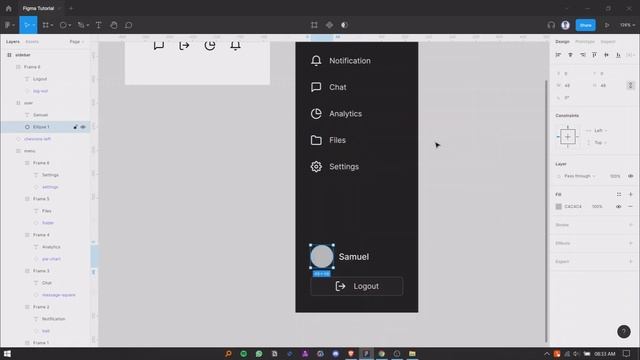Click the Align right icon
The height and width of the screenshot is (360, 640).
tap(582, 55)
